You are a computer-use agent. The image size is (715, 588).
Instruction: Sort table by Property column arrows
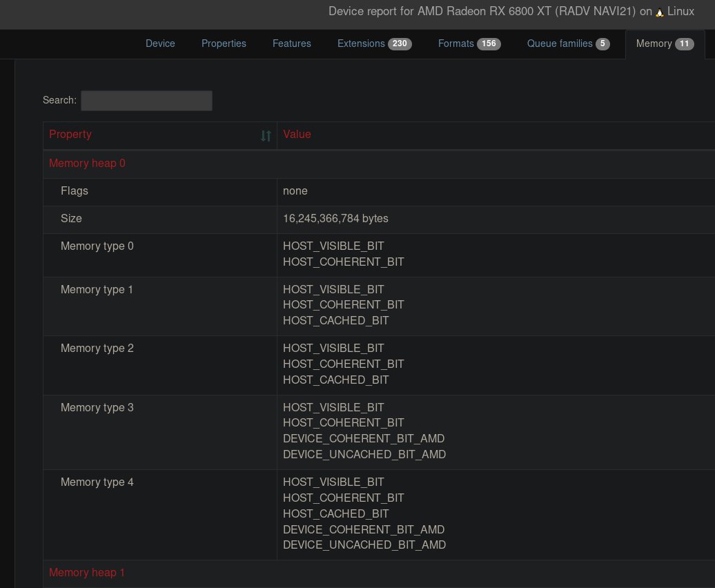(266, 135)
